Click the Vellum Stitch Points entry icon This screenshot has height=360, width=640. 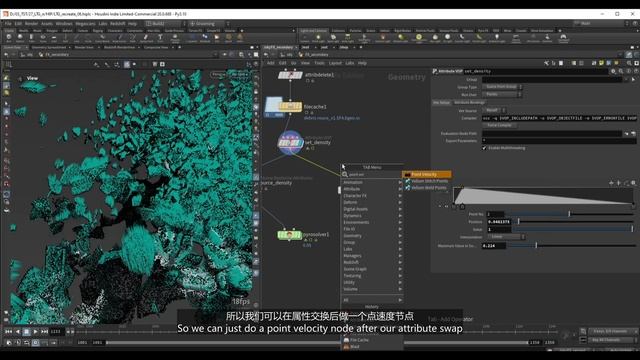coord(407,181)
